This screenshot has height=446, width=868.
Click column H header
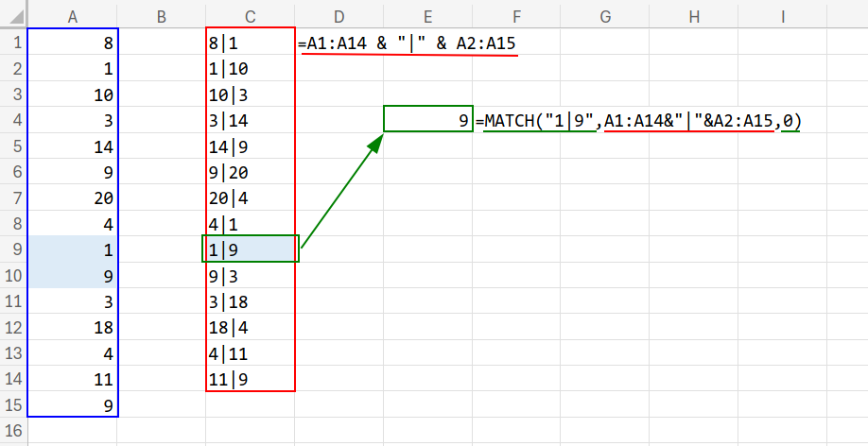pyautogui.click(x=695, y=14)
